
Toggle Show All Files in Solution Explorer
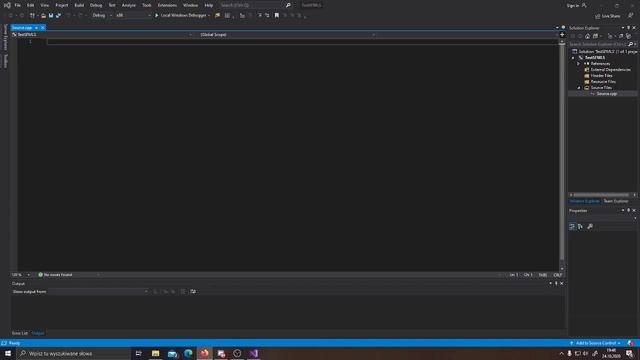pyautogui.click(x=628, y=36)
